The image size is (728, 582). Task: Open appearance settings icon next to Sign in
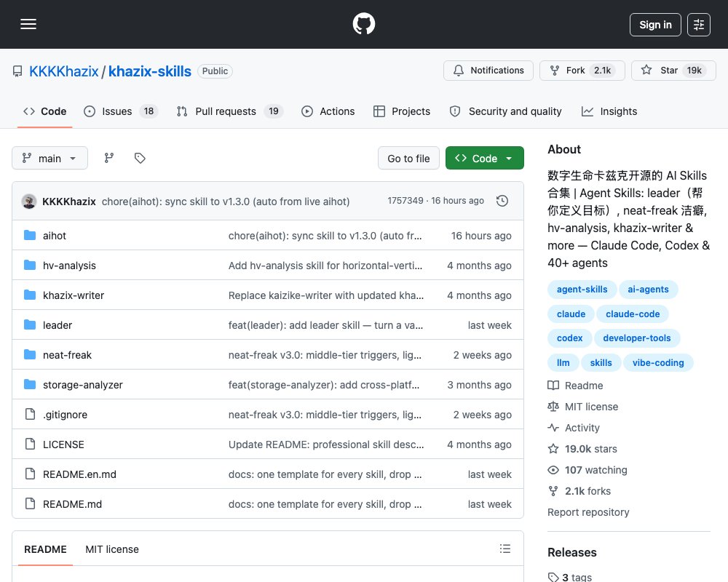click(699, 25)
